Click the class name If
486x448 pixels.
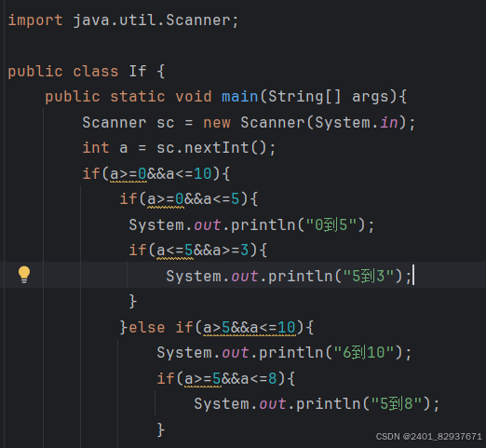(x=138, y=72)
